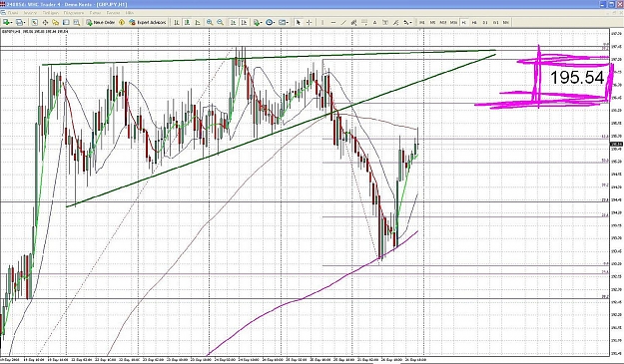The image size is (624, 364).
Task: Switch chart to bar chart style
Action: [177, 22]
